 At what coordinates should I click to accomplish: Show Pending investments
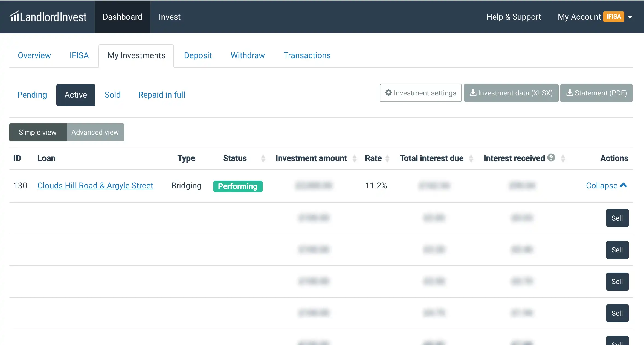[32, 95]
